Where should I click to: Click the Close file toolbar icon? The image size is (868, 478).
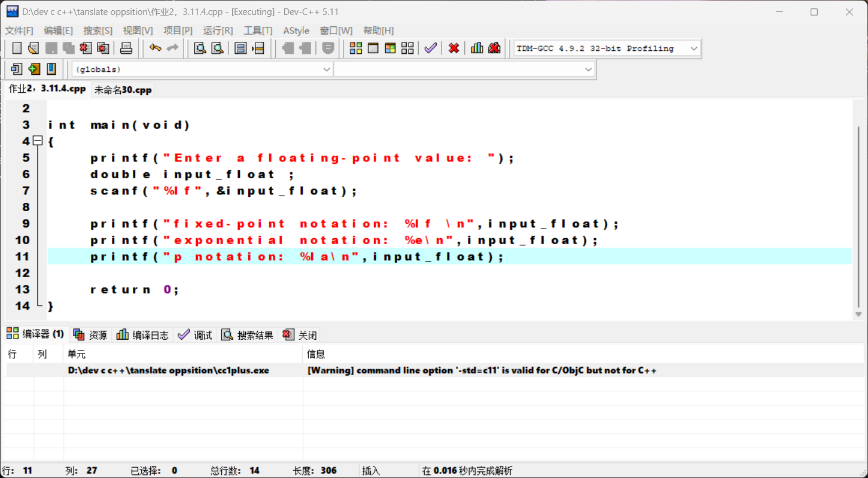[x=86, y=48]
